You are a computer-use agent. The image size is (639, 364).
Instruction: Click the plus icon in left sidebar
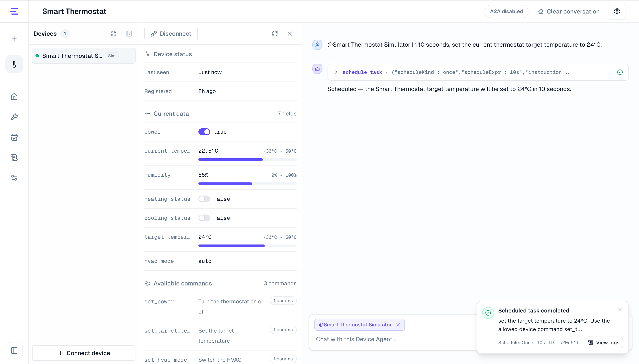point(14,39)
